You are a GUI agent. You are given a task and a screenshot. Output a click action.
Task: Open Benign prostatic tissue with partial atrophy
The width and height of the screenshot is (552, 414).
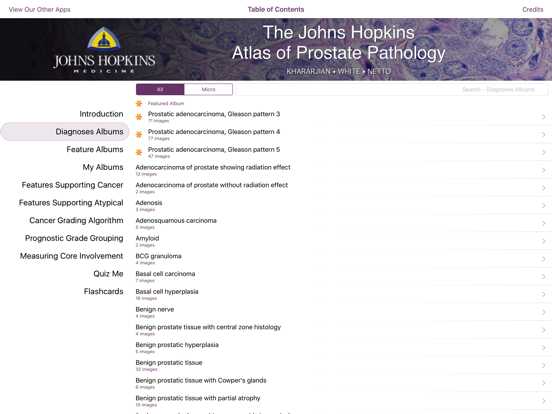(344, 401)
